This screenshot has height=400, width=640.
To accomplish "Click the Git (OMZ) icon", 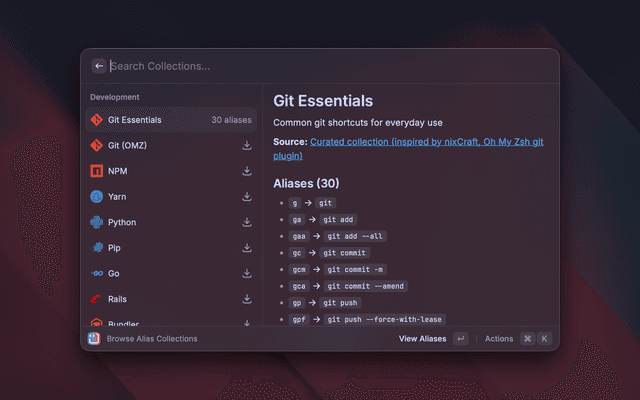I will click(97, 145).
